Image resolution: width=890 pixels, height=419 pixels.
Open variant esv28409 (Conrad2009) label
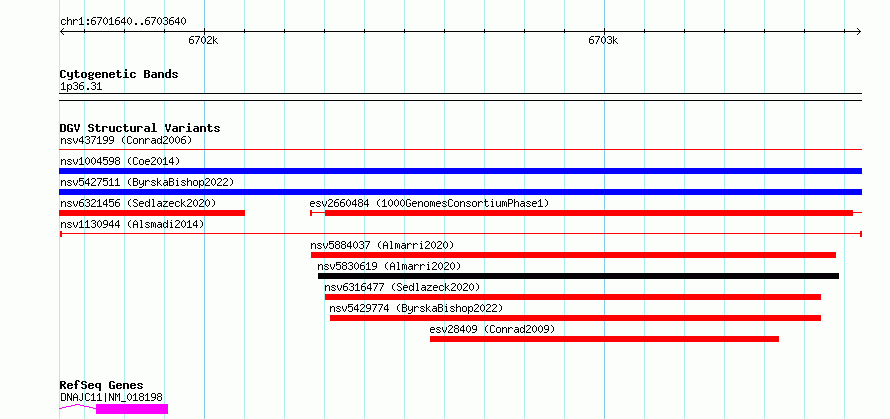(492, 329)
